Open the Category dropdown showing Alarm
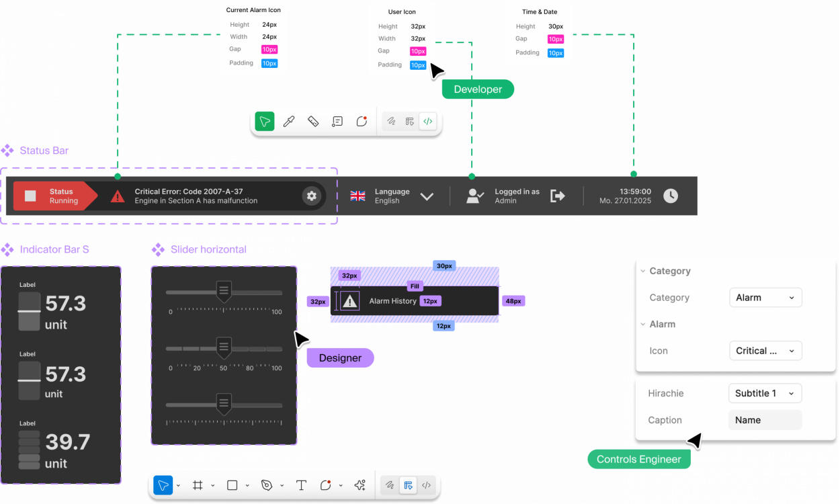Viewport: 840px width, 504px height. pos(765,298)
